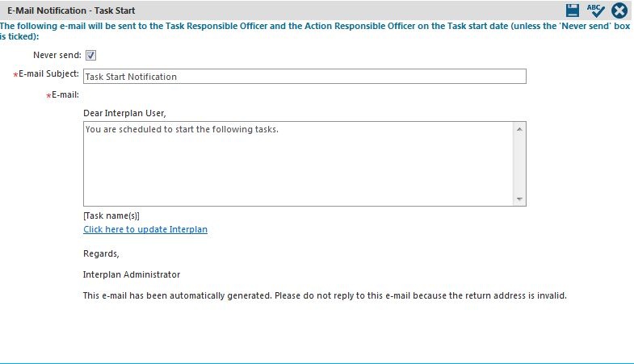Screen dimensions: 634x364
Task: Click the Regards closing text
Action: pos(101,253)
